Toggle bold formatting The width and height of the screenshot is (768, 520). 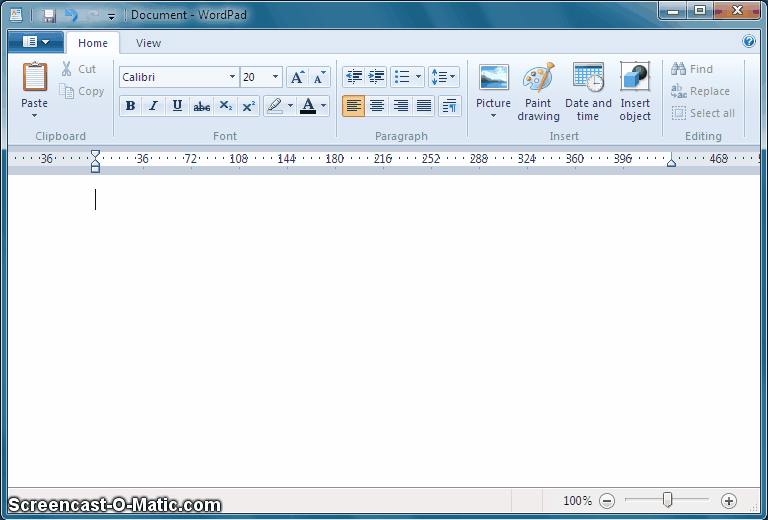click(130, 106)
